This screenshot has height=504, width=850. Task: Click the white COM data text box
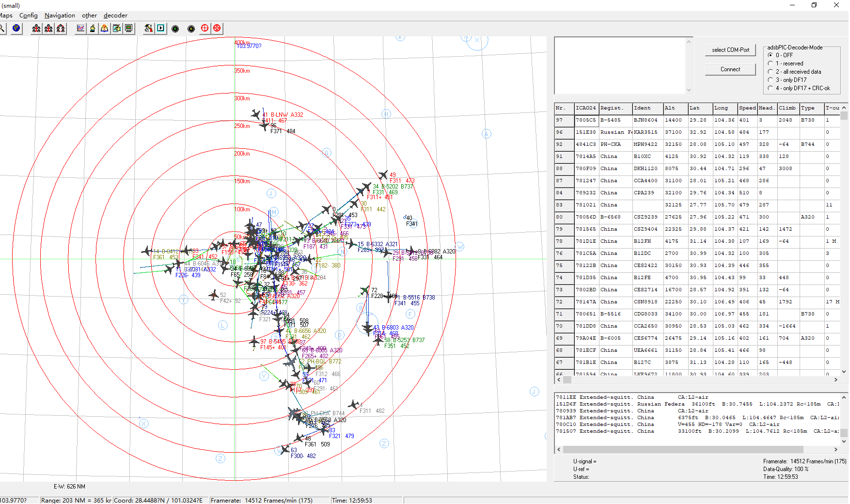620,65
